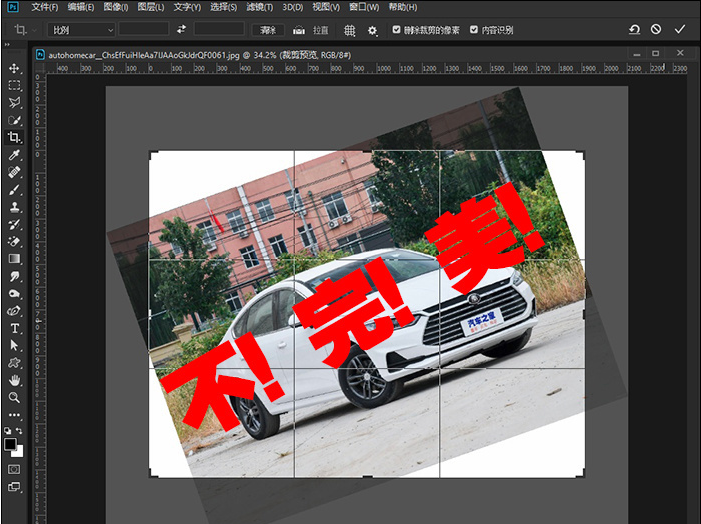Pick the Eyedropper tool

[x=14, y=155]
